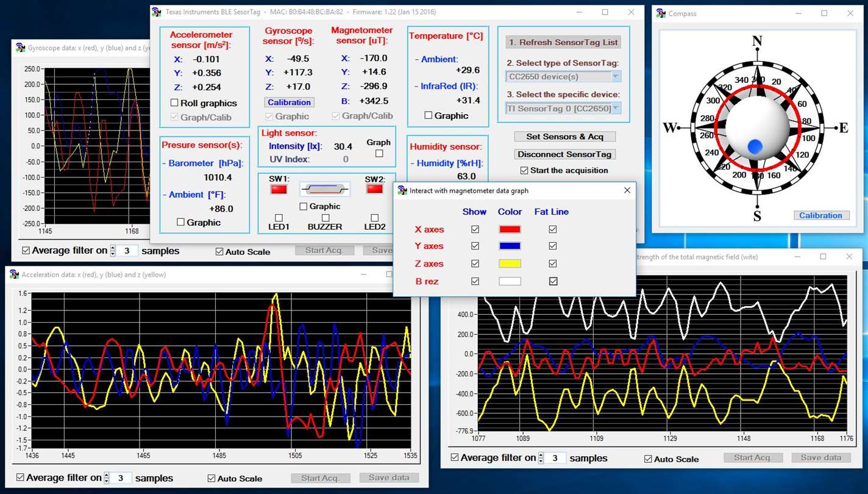
Task: Toggle Fat Line checkbox for X axes
Action: point(553,229)
